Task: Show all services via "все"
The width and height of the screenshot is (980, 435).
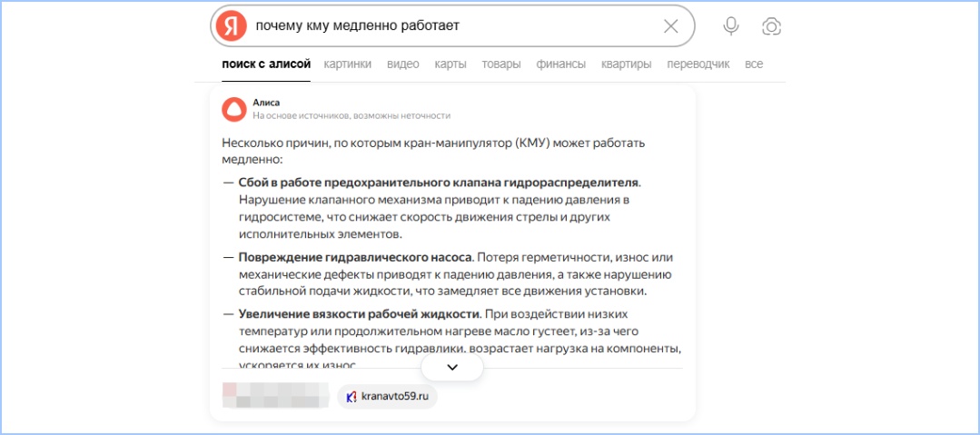Action: point(754,64)
